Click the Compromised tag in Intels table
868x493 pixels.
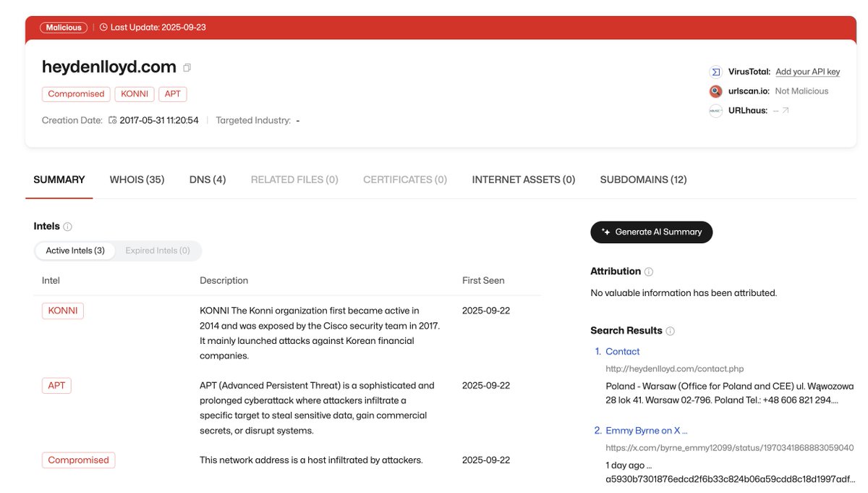coord(78,460)
